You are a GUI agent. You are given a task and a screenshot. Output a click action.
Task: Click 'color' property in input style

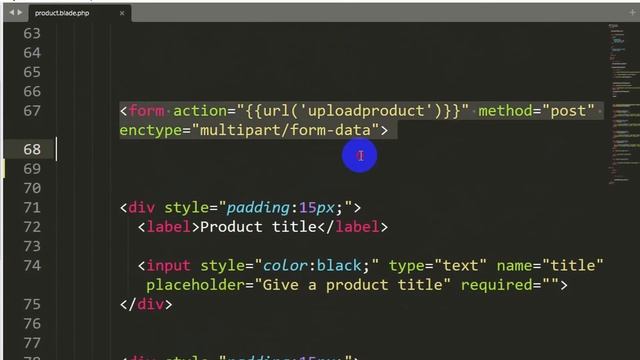click(x=285, y=266)
